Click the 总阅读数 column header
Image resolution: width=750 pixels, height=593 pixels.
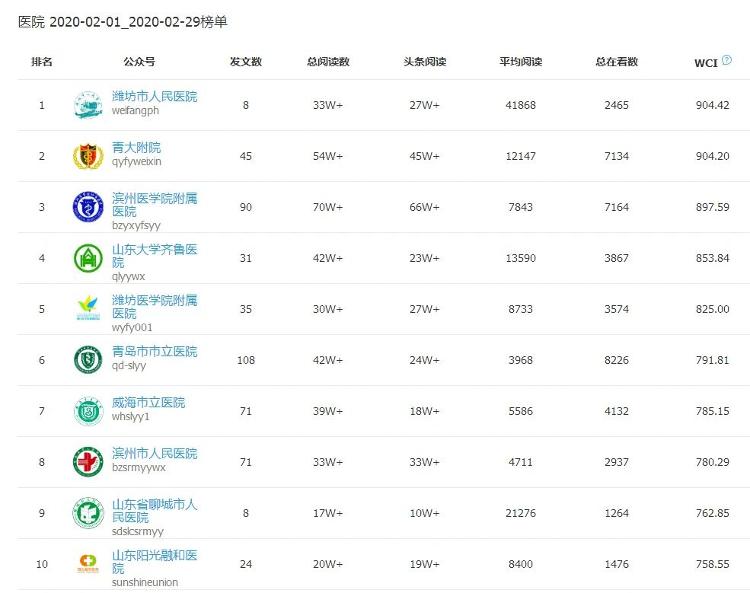[328, 62]
